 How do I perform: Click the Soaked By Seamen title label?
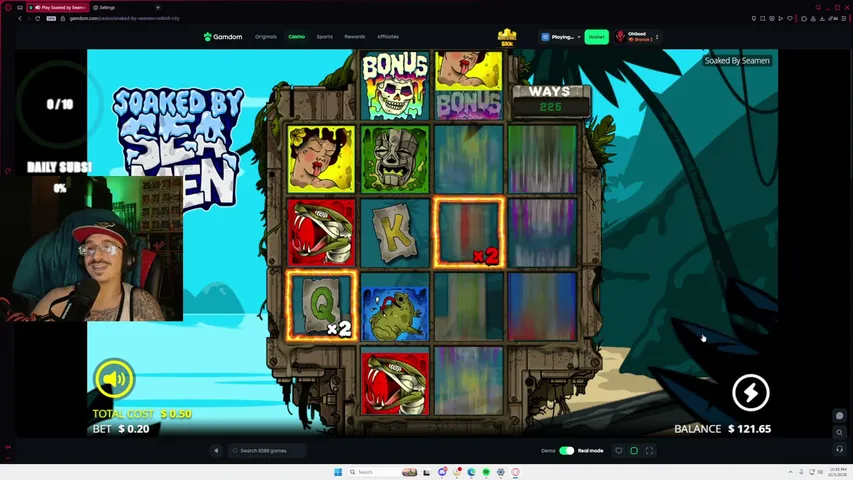[737, 60]
